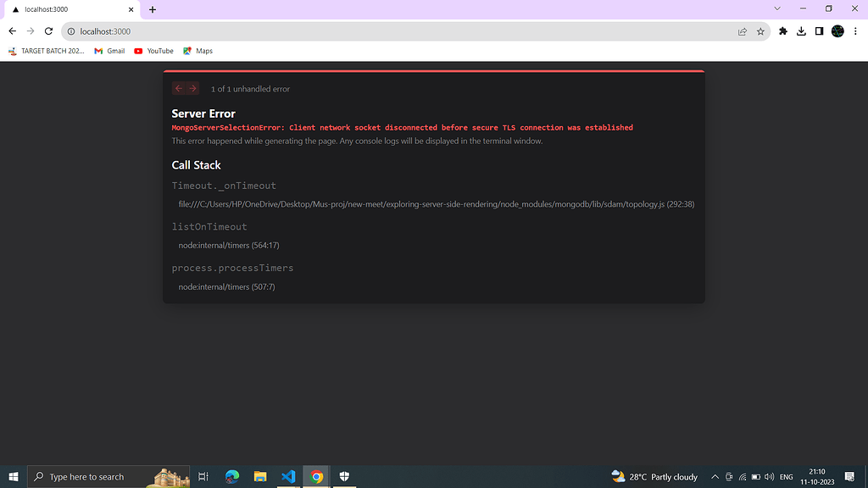Open a new tab with the plus button
868x488 pixels.
point(153,9)
